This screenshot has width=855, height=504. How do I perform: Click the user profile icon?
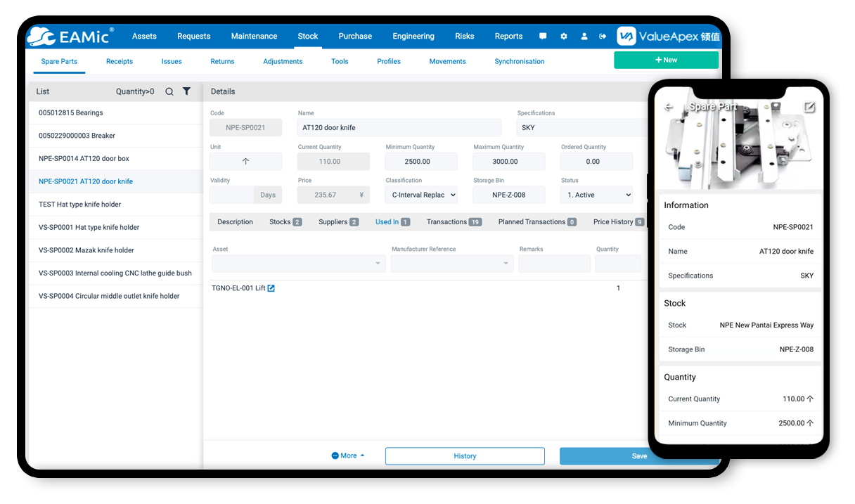[584, 37]
